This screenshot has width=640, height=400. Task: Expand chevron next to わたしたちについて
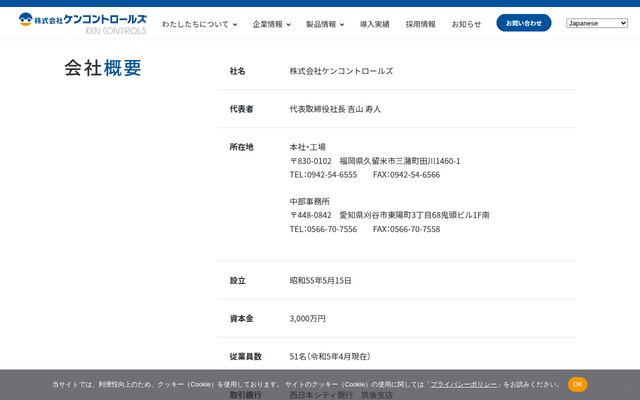[x=235, y=24]
